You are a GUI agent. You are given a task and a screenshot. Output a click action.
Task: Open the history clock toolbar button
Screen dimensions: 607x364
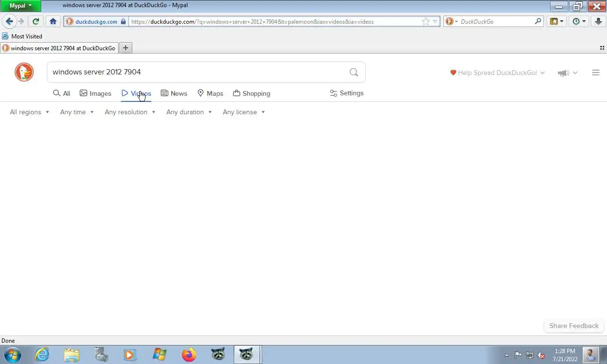[x=579, y=21]
